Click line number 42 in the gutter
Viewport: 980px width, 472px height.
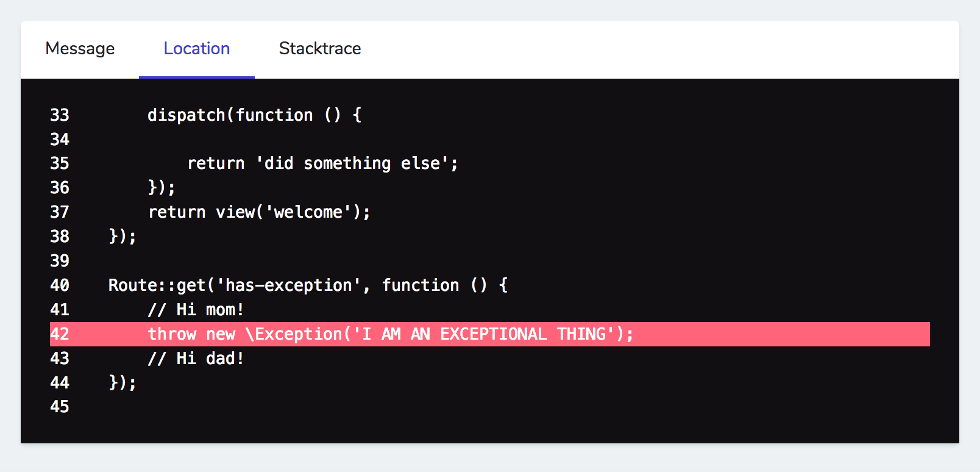[x=60, y=334]
